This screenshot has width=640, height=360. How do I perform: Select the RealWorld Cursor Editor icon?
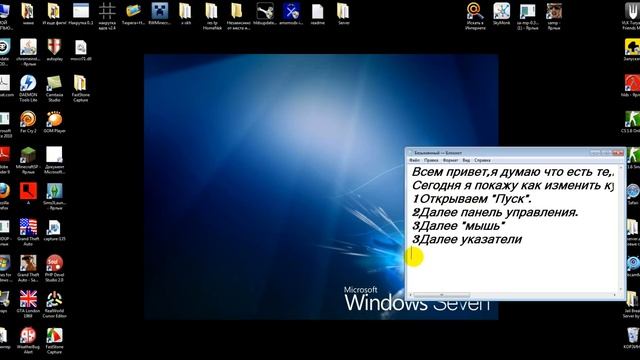pos(54,304)
